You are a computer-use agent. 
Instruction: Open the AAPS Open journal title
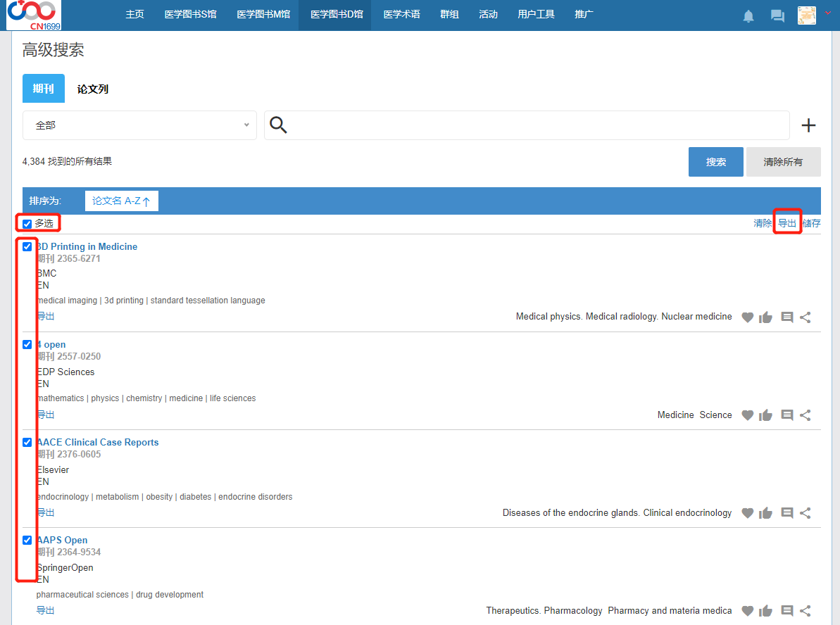point(62,540)
